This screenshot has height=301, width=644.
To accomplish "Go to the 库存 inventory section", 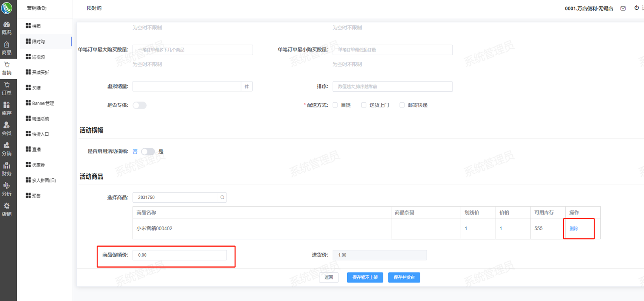I will [x=7, y=109].
